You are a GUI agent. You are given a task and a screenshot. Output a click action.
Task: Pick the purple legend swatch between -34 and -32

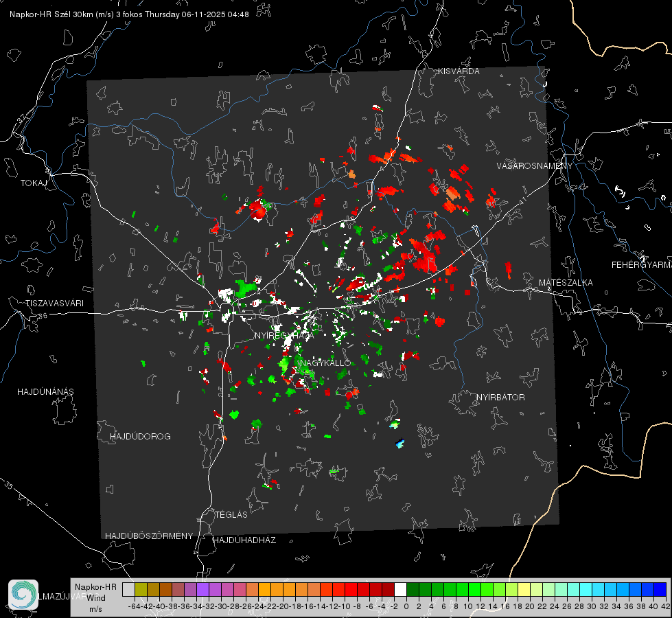tap(202, 589)
